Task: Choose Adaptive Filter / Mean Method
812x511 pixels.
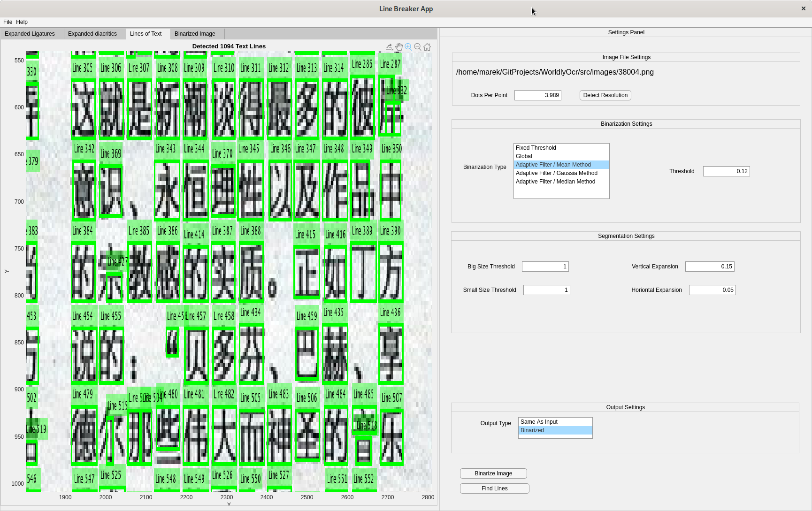Action: [x=561, y=165]
